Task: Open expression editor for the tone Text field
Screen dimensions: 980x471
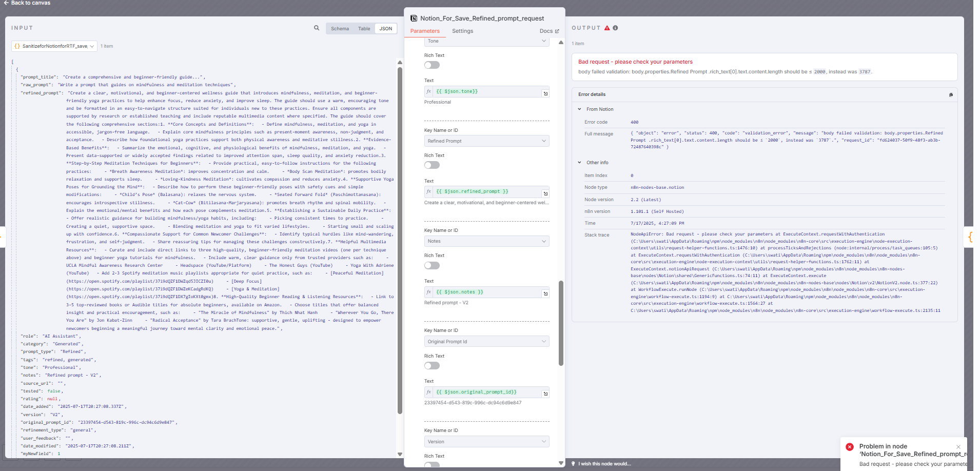Action: tap(545, 93)
